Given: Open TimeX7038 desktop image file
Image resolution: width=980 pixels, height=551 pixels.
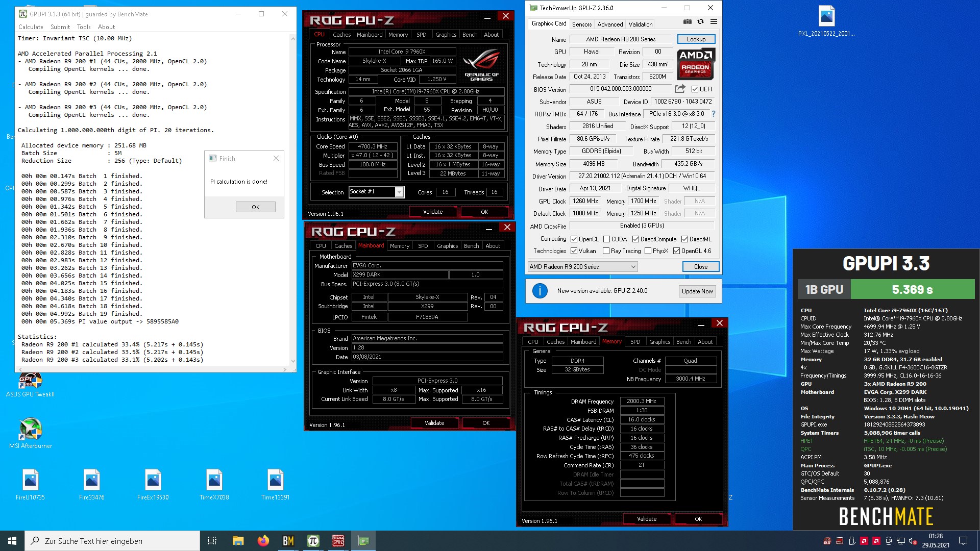Looking at the screenshot, I should [x=214, y=485].
